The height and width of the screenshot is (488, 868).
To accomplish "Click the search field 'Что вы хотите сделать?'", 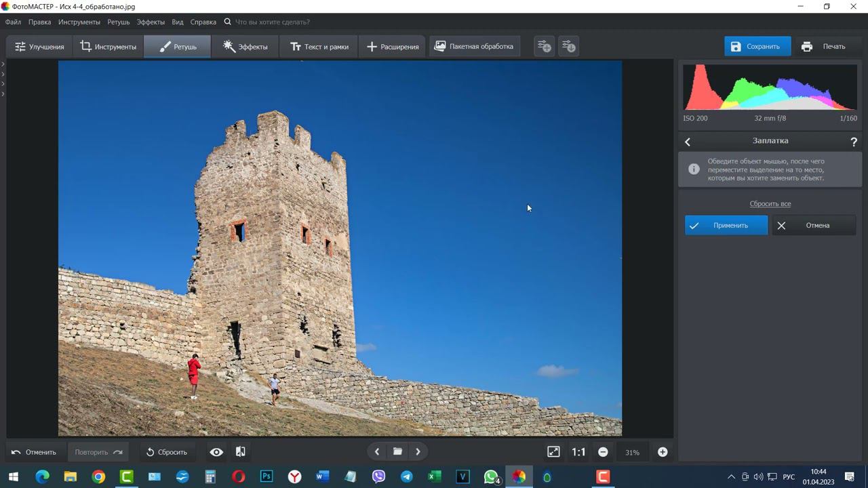I will click(272, 22).
